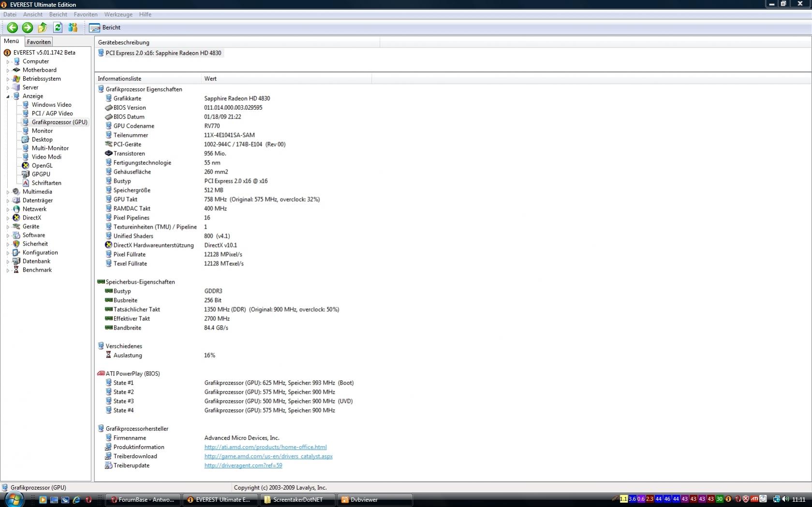Expand the Netzwerk tree node
Viewport: 812px width, 507px height.
8,210
